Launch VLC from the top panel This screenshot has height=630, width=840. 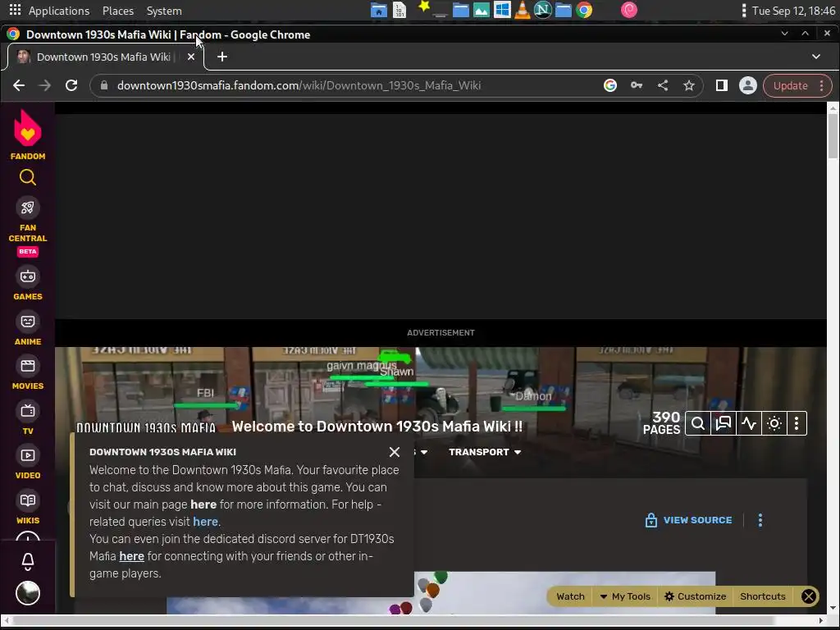(523, 10)
